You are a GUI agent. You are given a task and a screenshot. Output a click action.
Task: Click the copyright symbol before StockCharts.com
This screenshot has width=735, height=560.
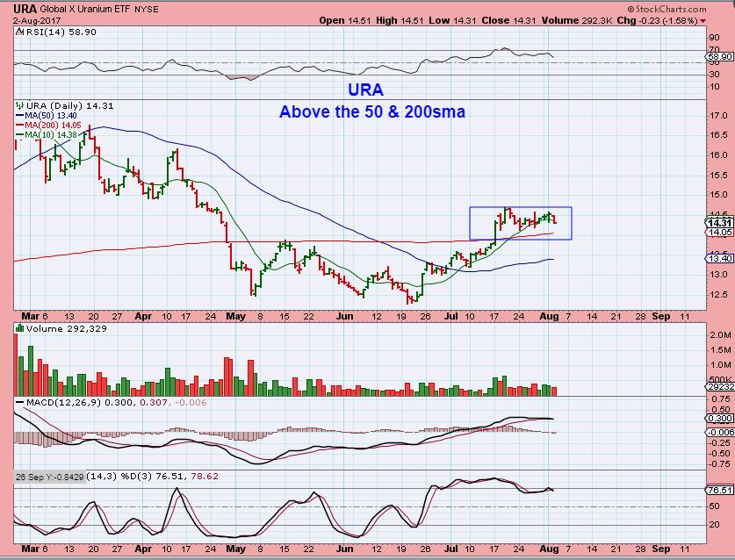coord(631,10)
